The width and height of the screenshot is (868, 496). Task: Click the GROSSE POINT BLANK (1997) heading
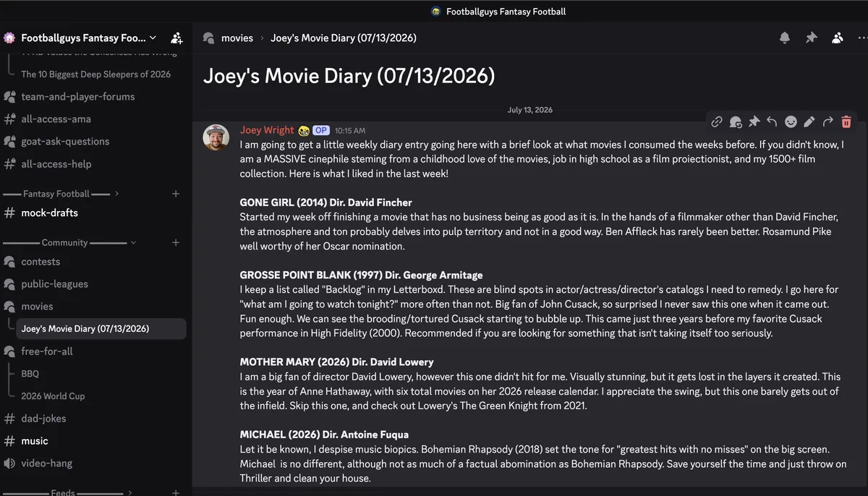(x=362, y=275)
